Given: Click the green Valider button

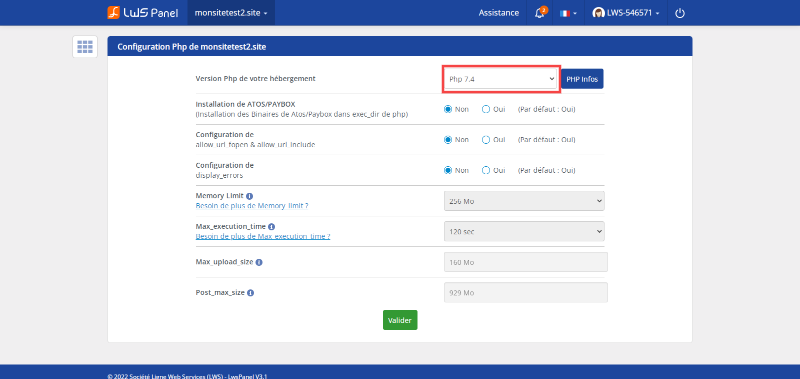Looking at the screenshot, I should click(400, 320).
